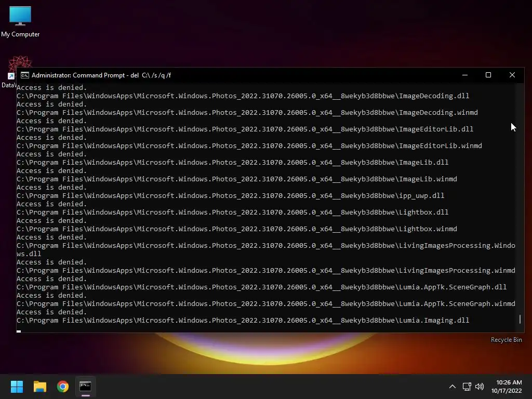Open the network status tray icon
Viewport: 532px width, 399px height.
click(467, 387)
